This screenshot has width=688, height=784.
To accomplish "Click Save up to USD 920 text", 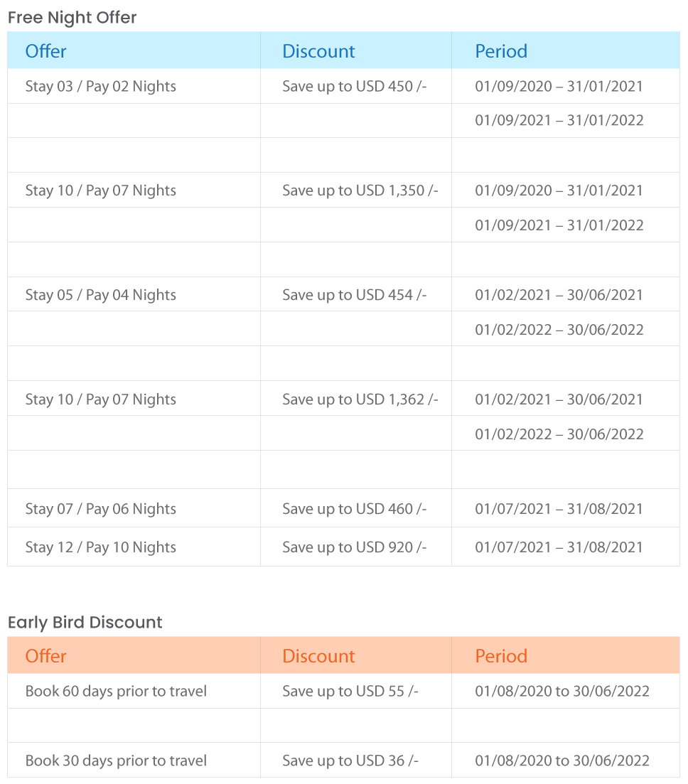I will (x=354, y=547).
